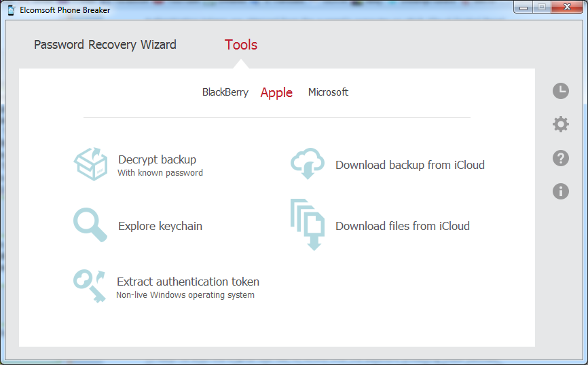The height and width of the screenshot is (365, 588).
Task: Open the about info icon
Action: tap(561, 191)
